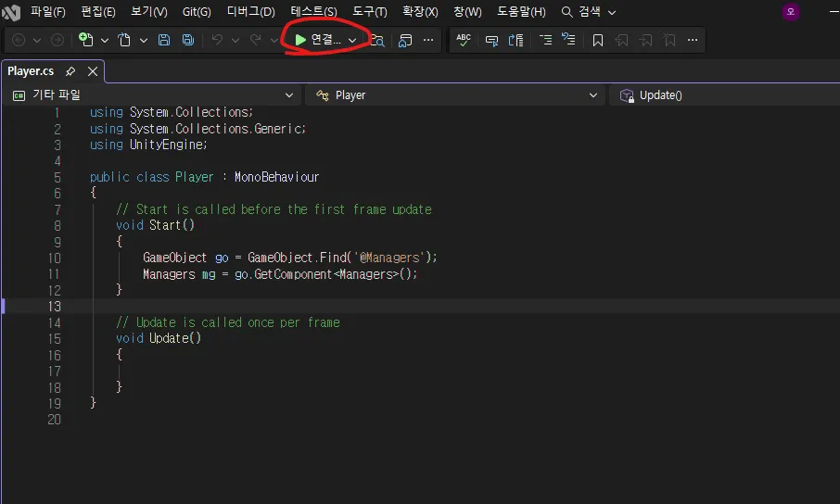Toggle a bookmark on current line

click(x=598, y=40)
